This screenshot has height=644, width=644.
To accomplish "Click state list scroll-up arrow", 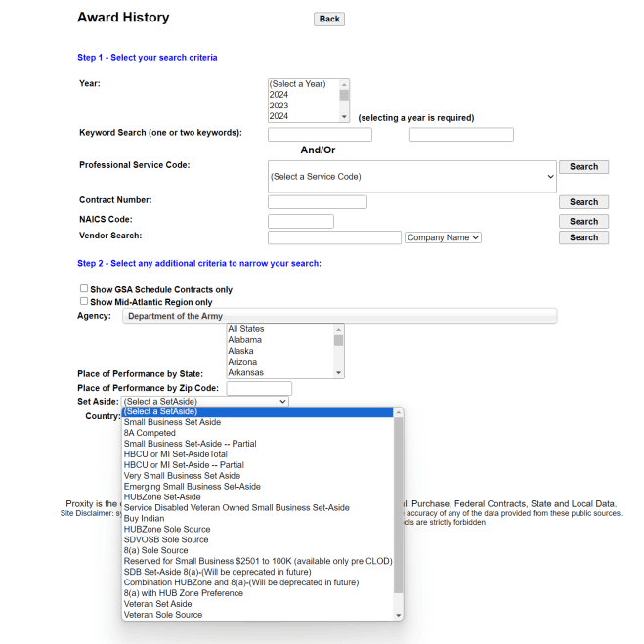I will tap(338, 329).
